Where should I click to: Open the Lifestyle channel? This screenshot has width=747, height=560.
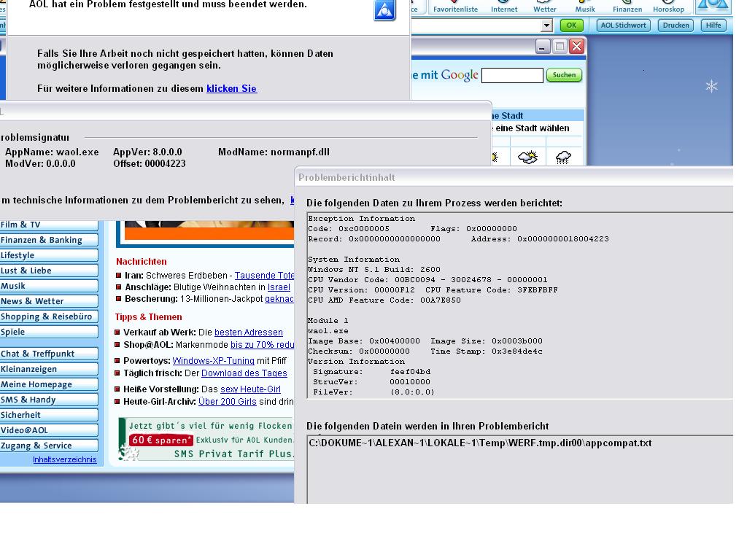[x=49, y=255]
